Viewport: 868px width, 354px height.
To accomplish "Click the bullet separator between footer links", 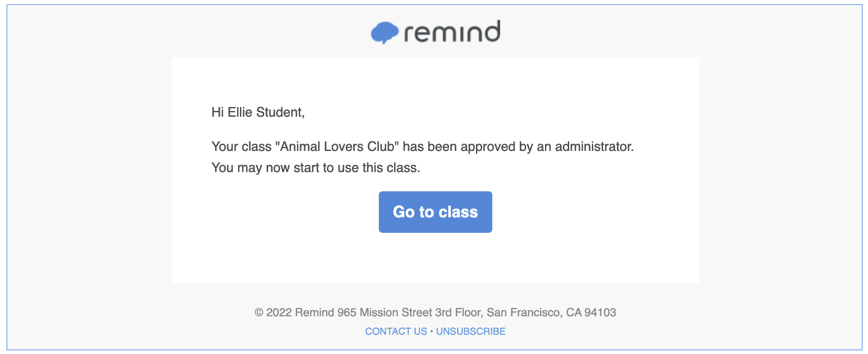I will (431, 332).
